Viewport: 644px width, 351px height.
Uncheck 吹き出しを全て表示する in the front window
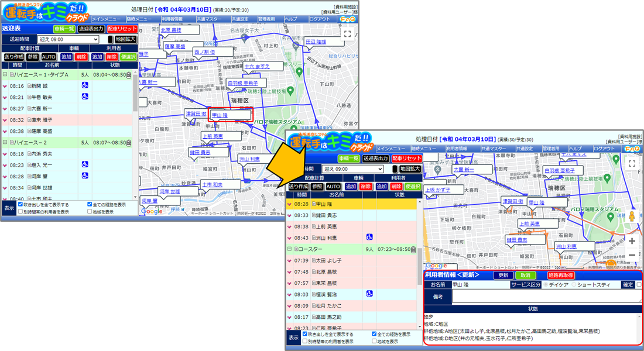click(305, 334)
